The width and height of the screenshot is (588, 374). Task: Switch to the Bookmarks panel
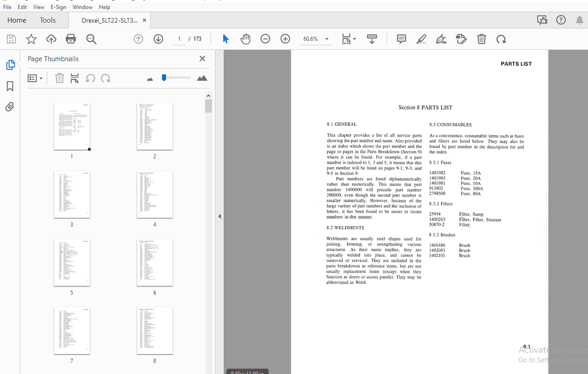(10, 86)
